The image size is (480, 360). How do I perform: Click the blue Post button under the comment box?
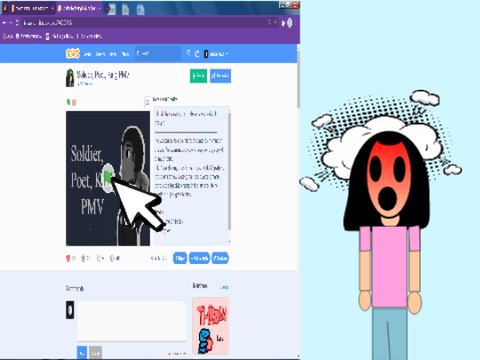pyautogui.click(x=82, y=353)
